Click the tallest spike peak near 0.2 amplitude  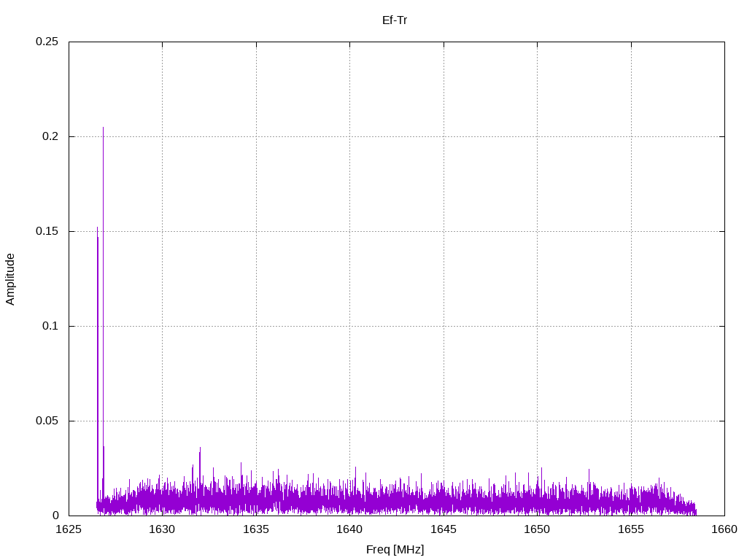point(103,128)
